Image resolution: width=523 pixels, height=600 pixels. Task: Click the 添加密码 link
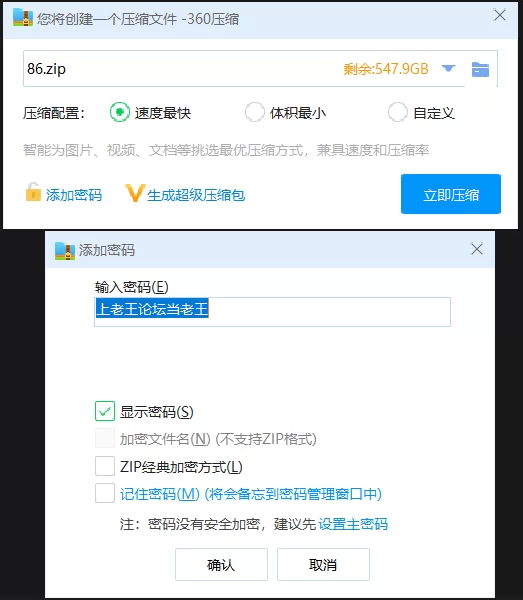tap(74, 195)
